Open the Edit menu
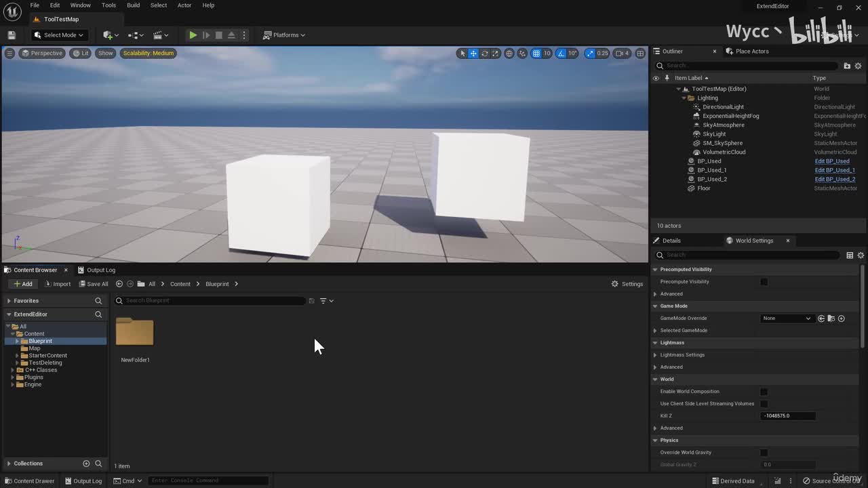This screenshot has height=488, width=868. (x=54, y=5)
